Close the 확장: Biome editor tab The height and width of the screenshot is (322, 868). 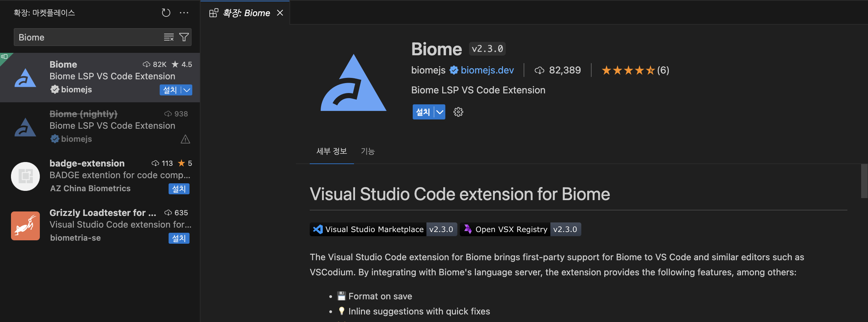280,13
